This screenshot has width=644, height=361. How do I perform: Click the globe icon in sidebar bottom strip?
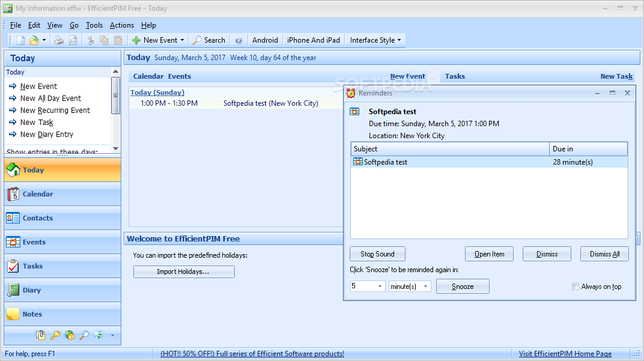tap(70, 336)
